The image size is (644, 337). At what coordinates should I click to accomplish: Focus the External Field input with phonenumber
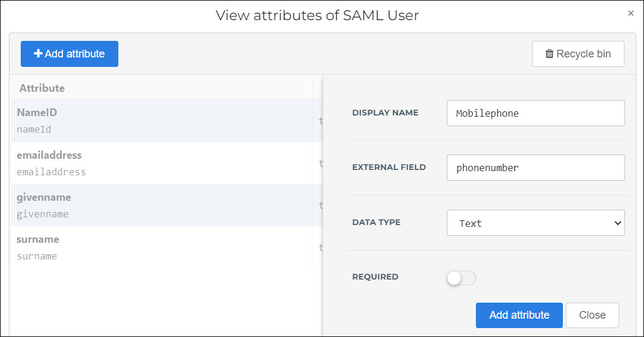tap(536, 168)
